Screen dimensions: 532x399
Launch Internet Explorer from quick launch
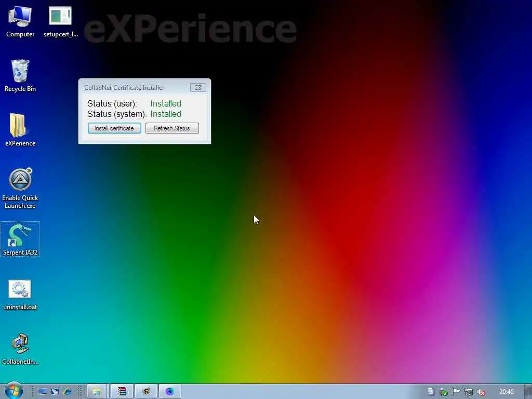[x=68, y=392]
